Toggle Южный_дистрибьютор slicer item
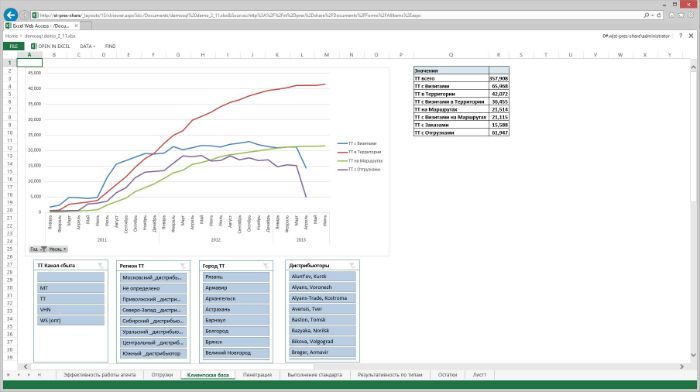This screenshot has height=392, width=700. [153, 353]
